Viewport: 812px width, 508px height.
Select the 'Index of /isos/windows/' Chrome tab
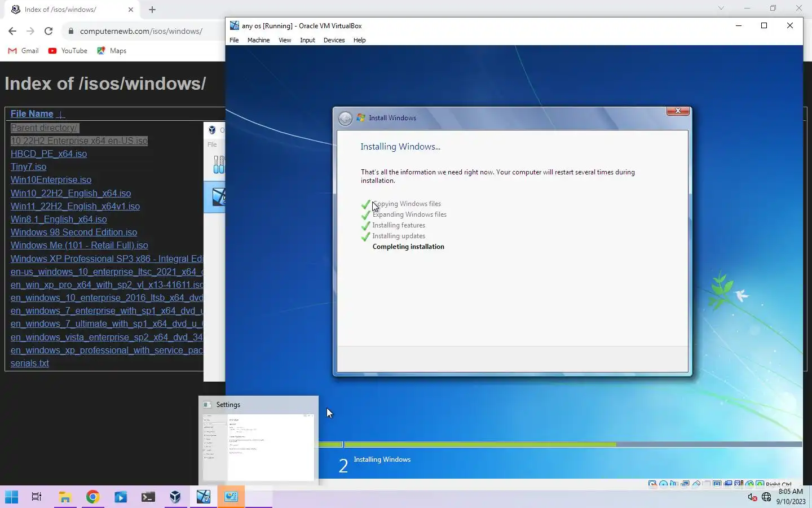point(72,10)
